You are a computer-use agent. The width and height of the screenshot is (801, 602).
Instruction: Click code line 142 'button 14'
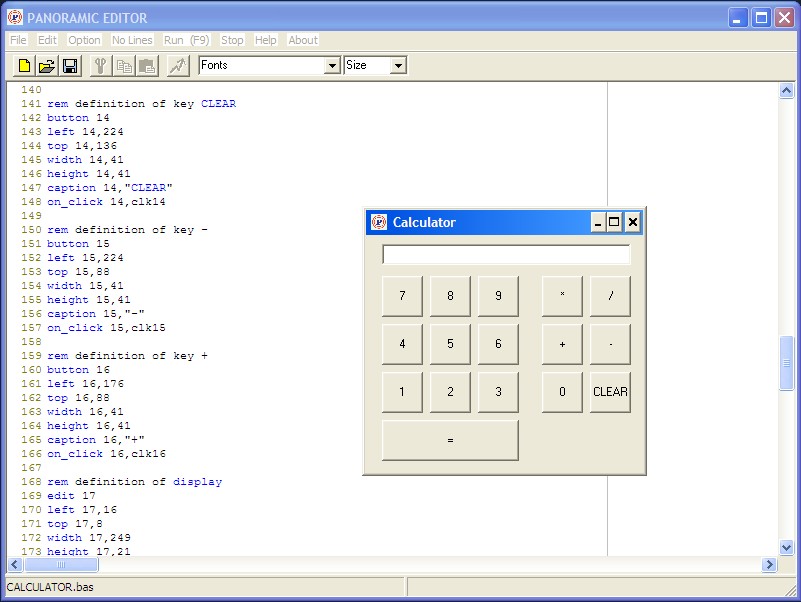[78, 118]
